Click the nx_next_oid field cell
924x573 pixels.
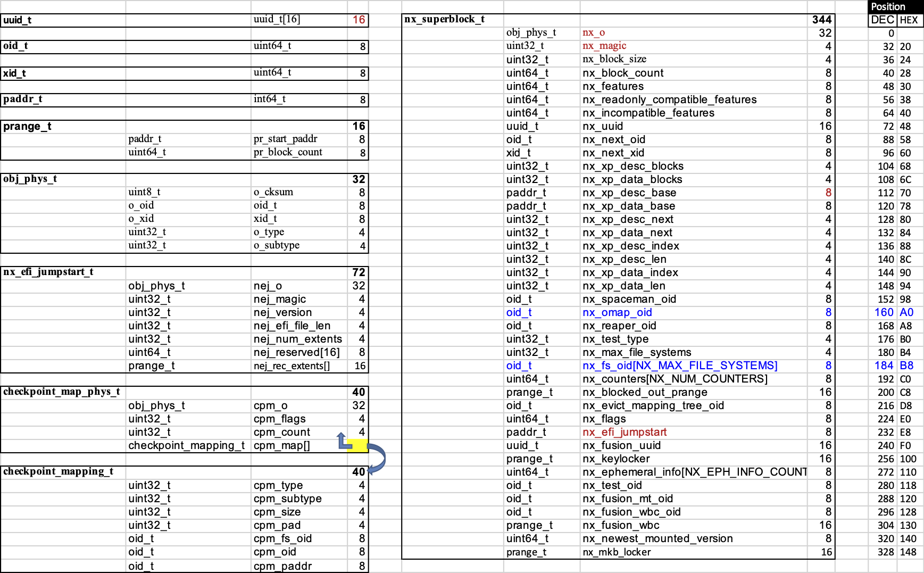[694, 139]
